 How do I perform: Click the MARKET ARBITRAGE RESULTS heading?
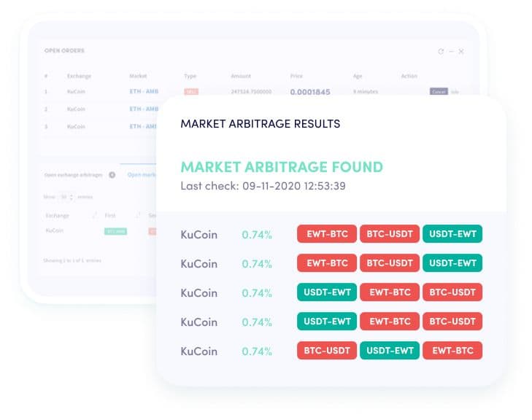coord(261,124)
